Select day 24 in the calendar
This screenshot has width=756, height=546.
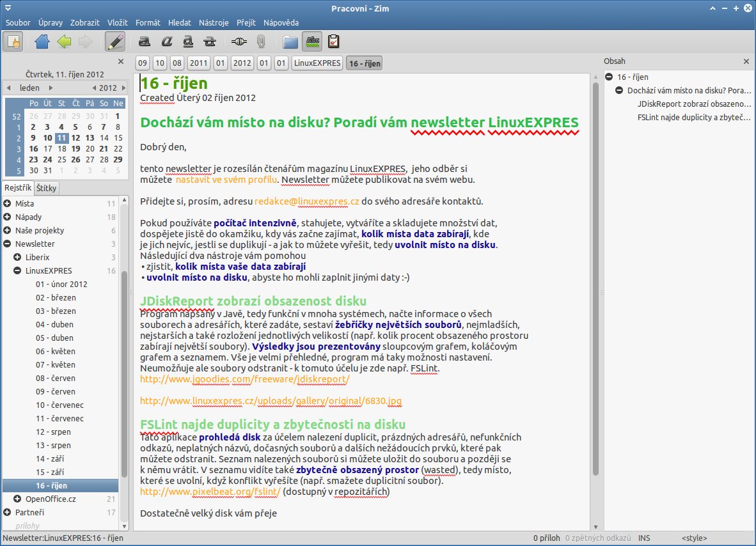pos(47,159)
